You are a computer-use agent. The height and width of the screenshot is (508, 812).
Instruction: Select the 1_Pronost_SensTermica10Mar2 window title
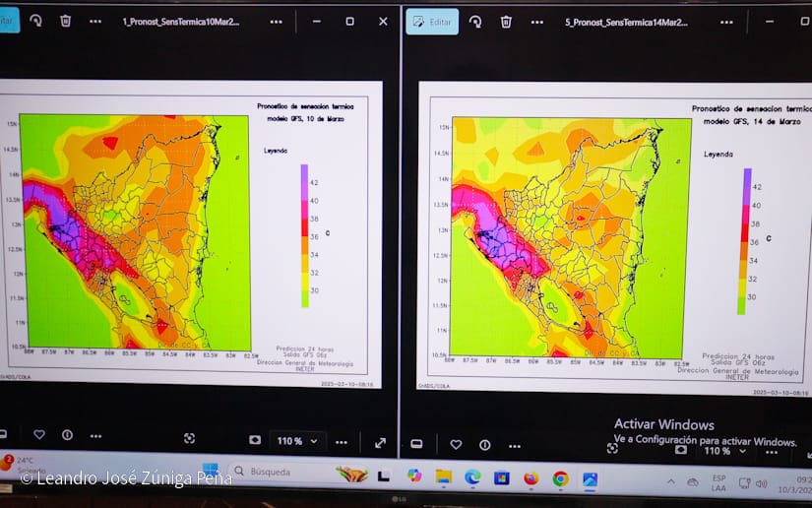tap(180, 21)
